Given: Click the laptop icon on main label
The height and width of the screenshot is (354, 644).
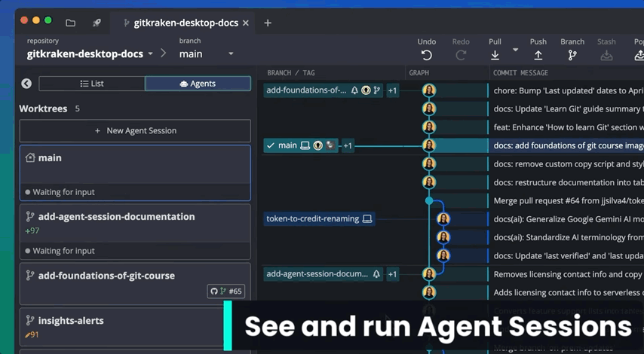Looking at the screenshot, I should pyautogui.click(x=305, y=145).
